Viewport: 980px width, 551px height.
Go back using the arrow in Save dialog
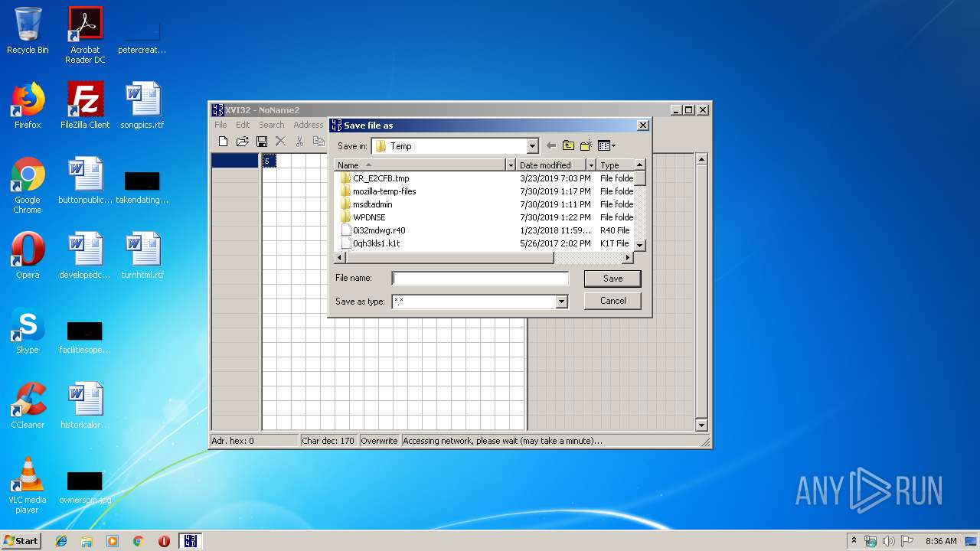coord(550,145)
